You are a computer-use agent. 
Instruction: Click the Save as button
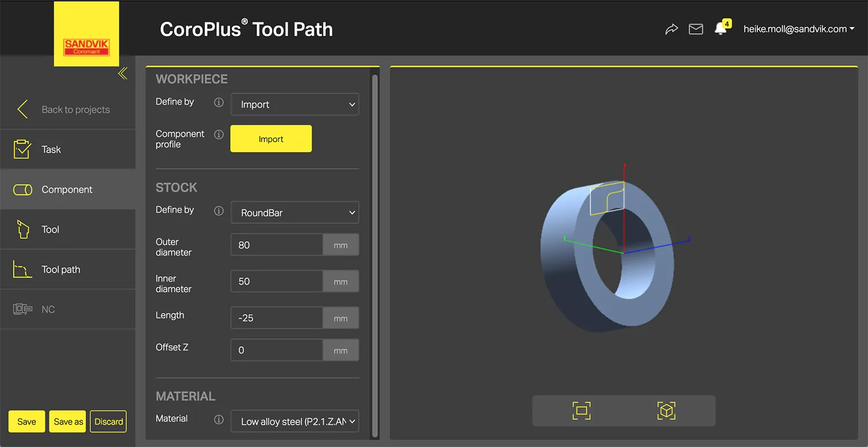coord(68,422)
